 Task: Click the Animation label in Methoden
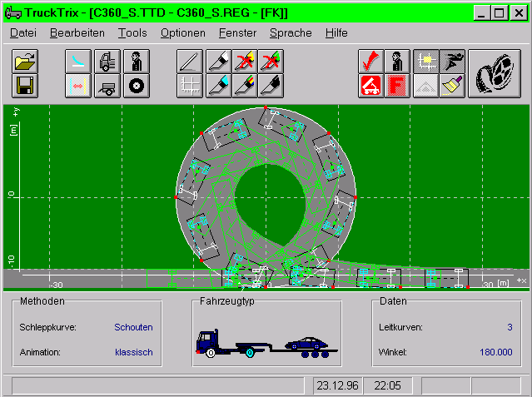pyautogui.click(x=40, y=352)
